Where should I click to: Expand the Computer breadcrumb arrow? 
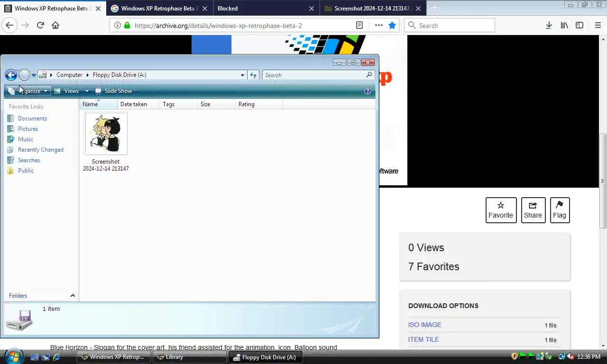(88, 75)
